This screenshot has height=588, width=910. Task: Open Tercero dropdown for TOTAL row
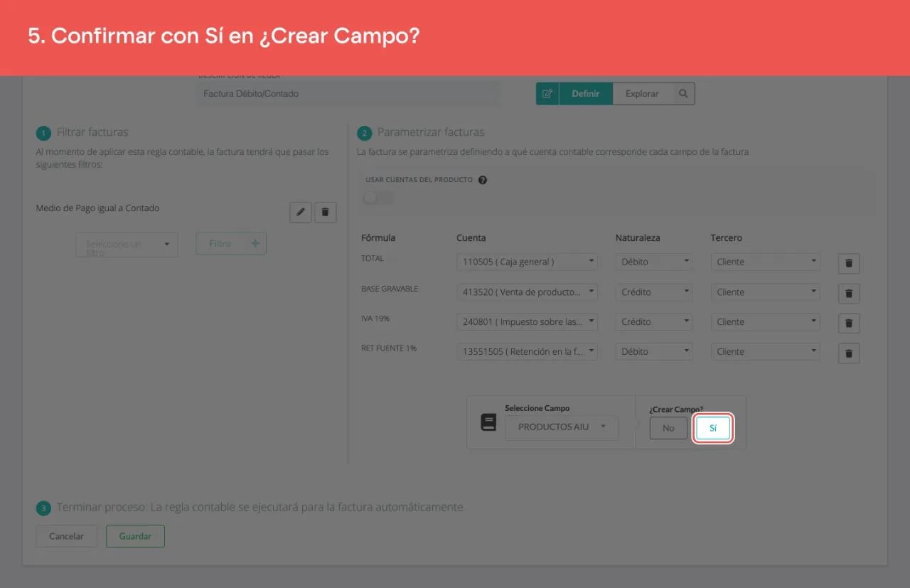click(766, 262)
